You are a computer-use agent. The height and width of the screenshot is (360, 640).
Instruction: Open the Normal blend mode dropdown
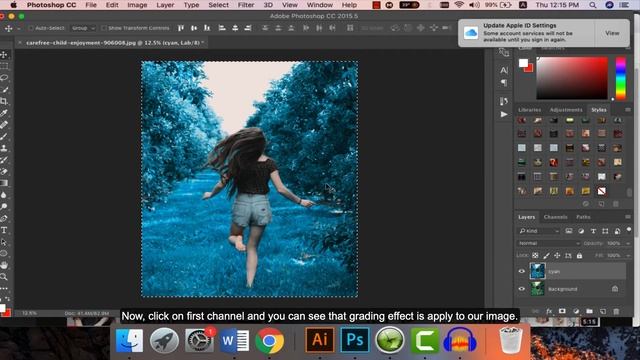(x=549, y=243)
